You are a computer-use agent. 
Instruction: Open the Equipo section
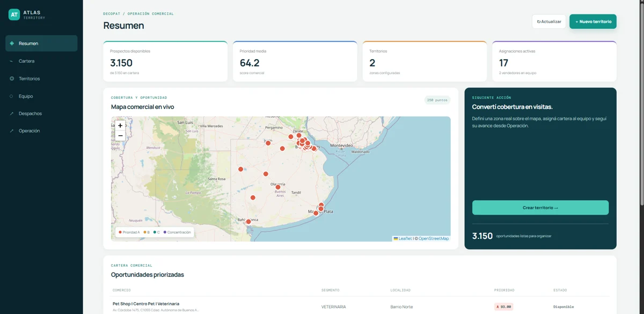tap(41, 96)
